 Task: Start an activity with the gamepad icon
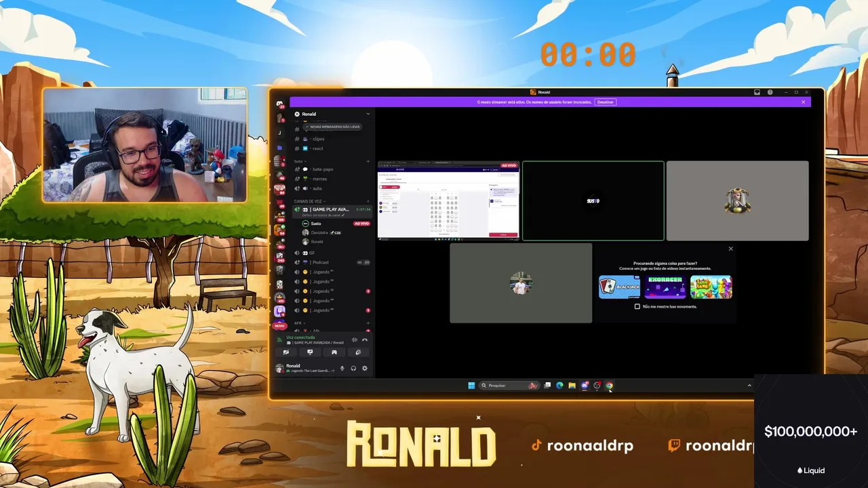pyautogui.click(x=334, y=352)
